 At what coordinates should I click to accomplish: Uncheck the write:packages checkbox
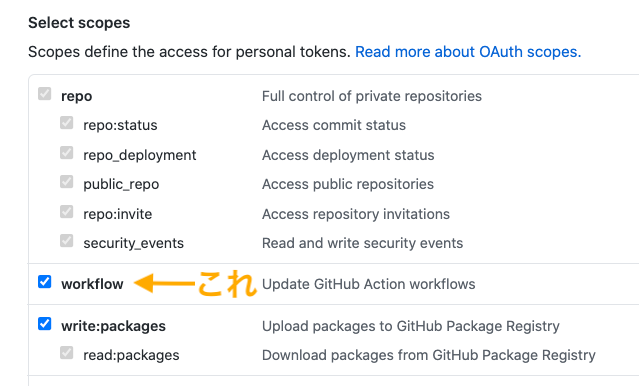coord(44,324)
